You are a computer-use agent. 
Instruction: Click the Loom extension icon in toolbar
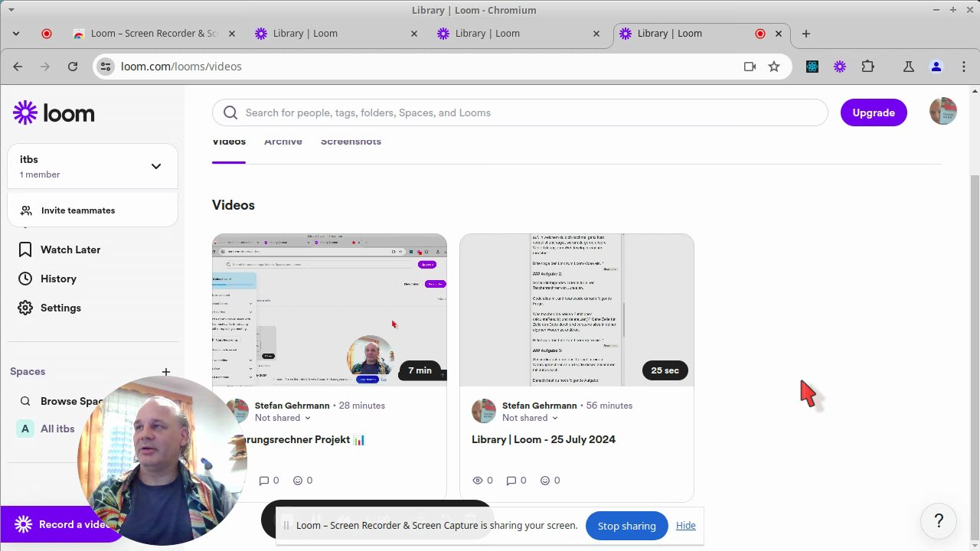point(840,67)
